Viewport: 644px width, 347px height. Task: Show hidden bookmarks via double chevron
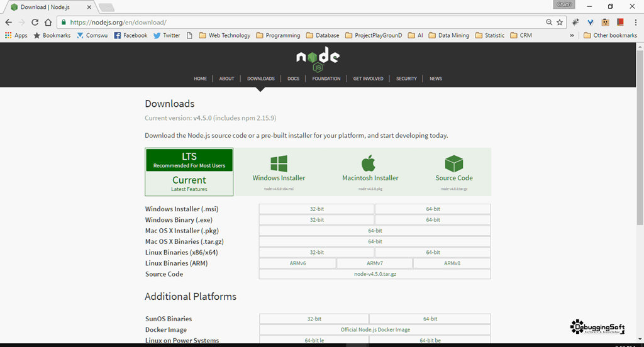(571, 35)
